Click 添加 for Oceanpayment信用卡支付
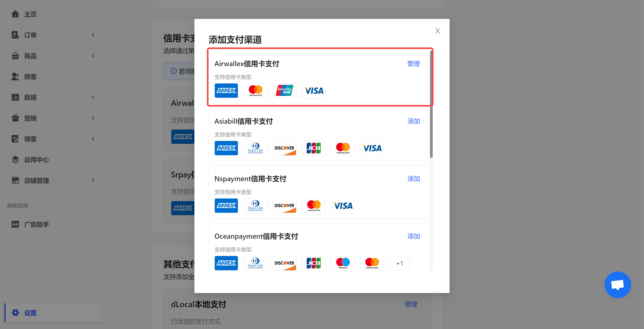644x329 pixels. [414, 236]
